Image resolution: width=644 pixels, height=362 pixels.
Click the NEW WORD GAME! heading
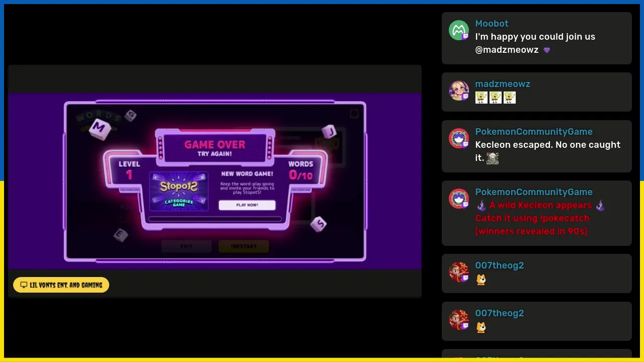click(247, 174)
